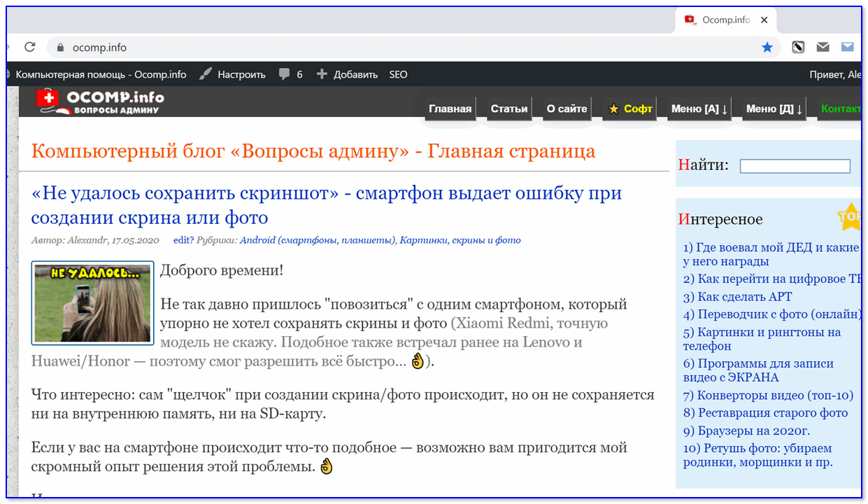The height and width of the screenshot is (504, 868).
Task: Close the Ocomp.info browser tab
Action: coord(766,20)
